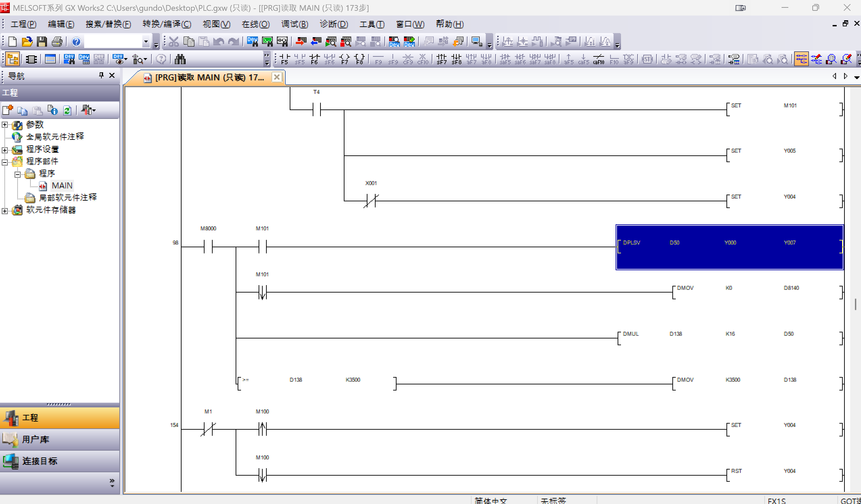The image size is (861, 504).
Task: Click the binoculars find device icon
Action: 180,59
